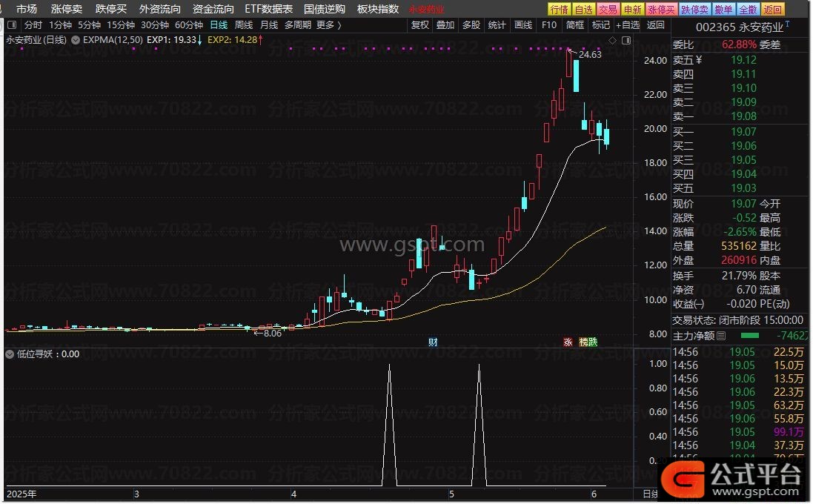This screenshot has height=504, width=813.
Task: Open the 外资流向 menu
Action: [160, 10]
